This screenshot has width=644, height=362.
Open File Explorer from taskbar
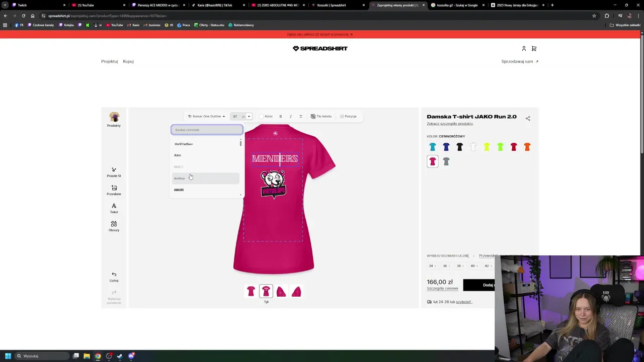point(87,356)
